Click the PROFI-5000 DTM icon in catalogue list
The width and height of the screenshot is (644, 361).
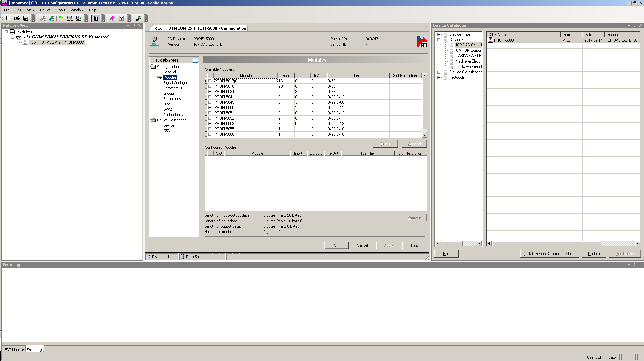[491, 40]
